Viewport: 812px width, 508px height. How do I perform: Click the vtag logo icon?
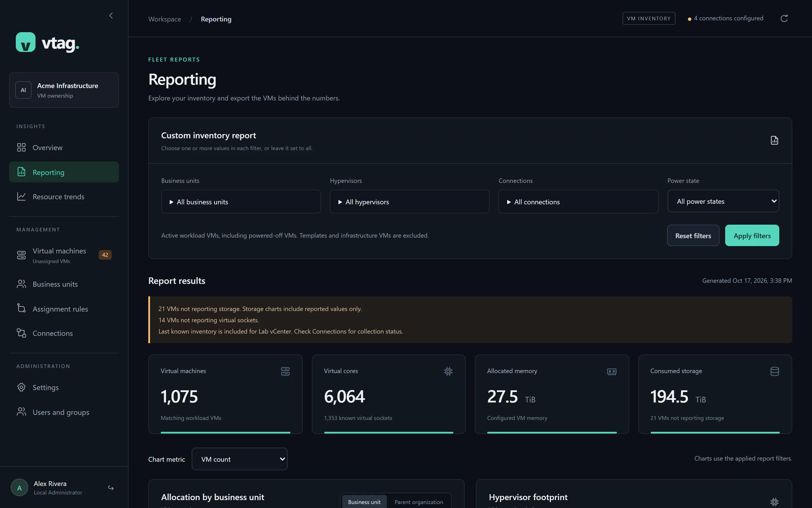[x=25, y=42]
